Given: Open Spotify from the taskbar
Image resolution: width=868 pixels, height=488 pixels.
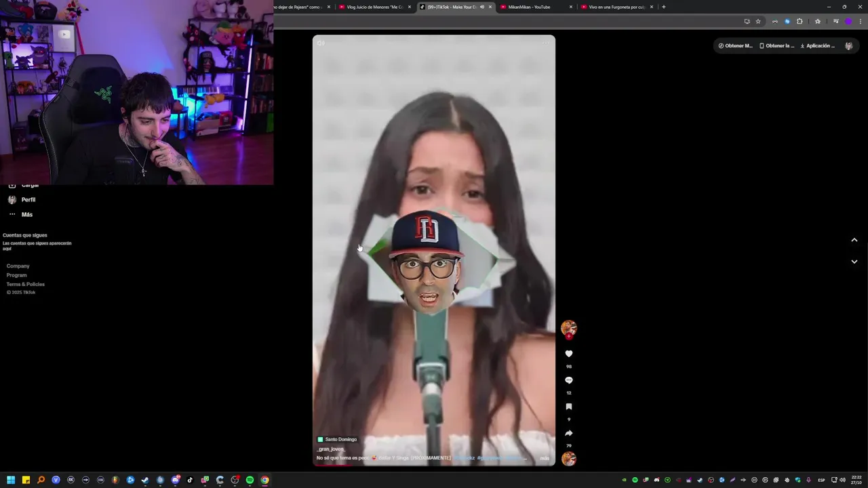Looking at the screenshot, I should pyautogui.click(x=250, y=480).
